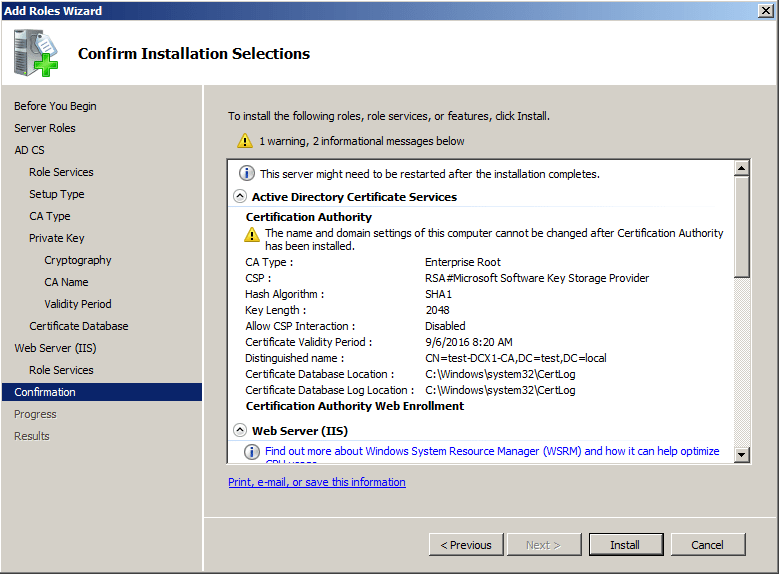Click the Previous button
Screen dimensions: 779x574
click(466, 545)
